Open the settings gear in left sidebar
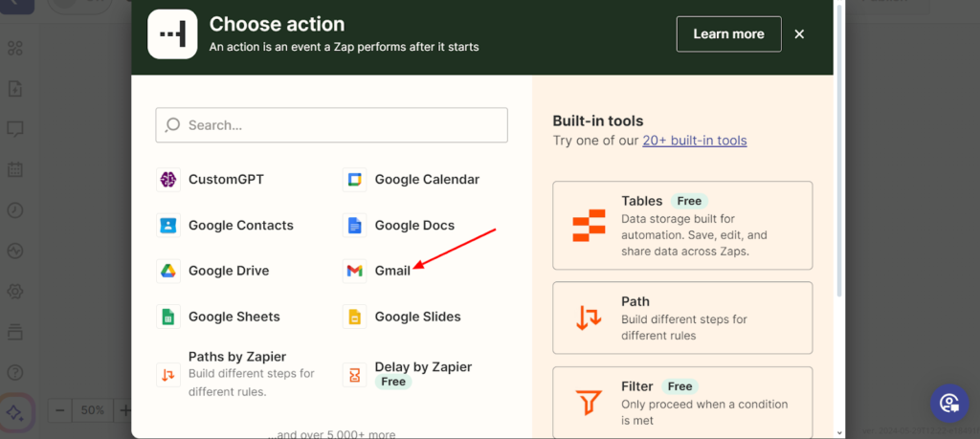Screen dimensions: 980x439 click(x=15, y=292)
